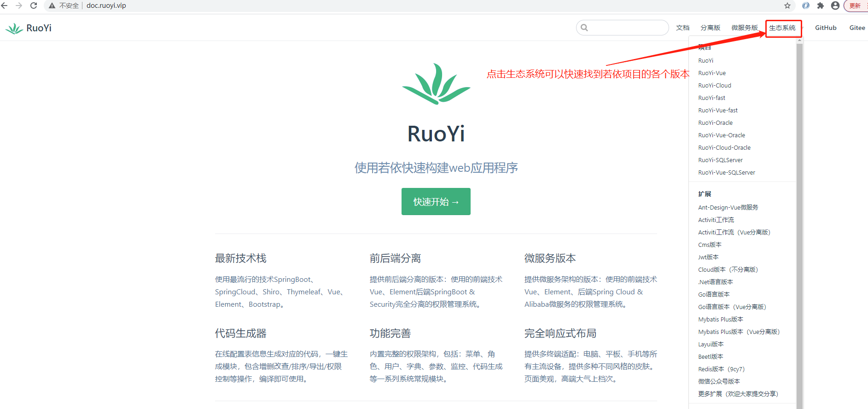
Task: Select RuoYi-Vue from the dropdown
Action: [x=712, y=73]
